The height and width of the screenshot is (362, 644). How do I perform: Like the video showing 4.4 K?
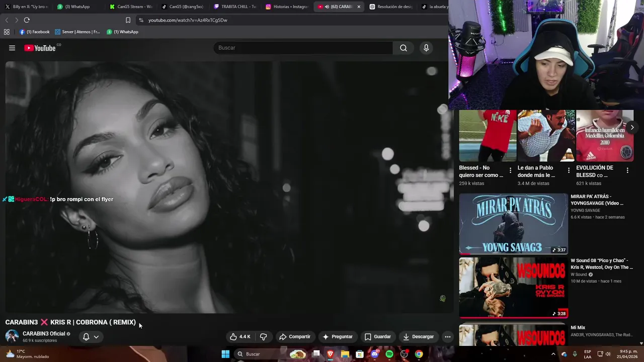point(240,337)
